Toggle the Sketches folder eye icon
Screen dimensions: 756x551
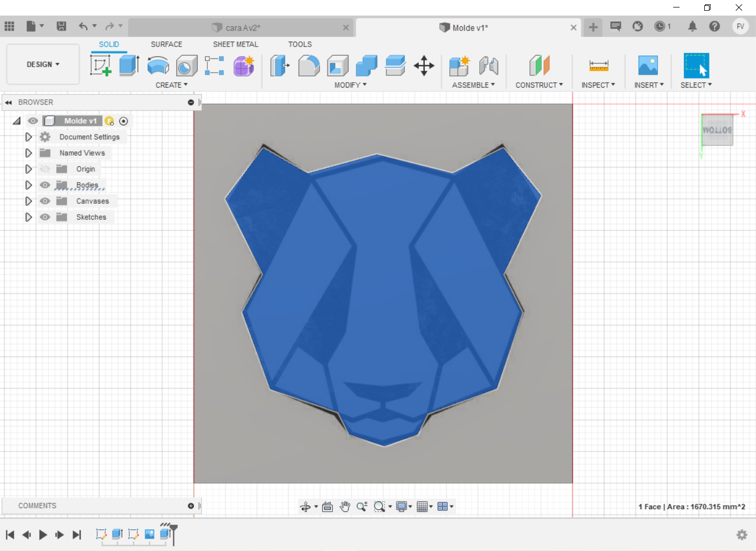45,217
